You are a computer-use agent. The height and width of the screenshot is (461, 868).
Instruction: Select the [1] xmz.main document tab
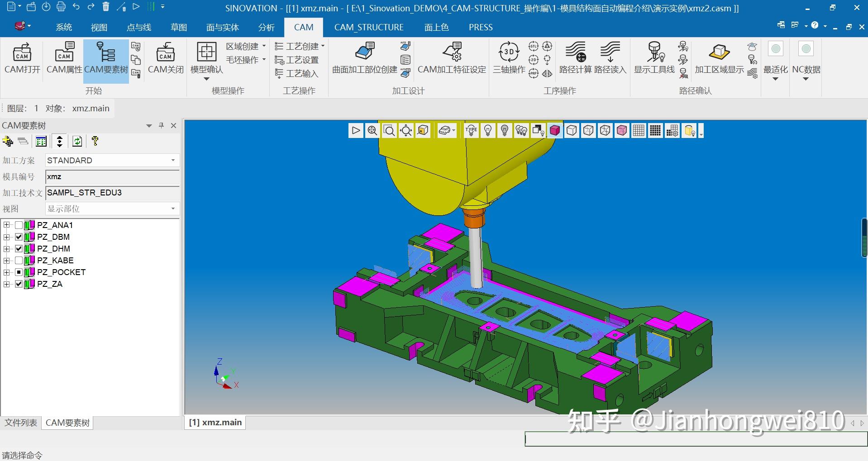click(x=215, y=422)
